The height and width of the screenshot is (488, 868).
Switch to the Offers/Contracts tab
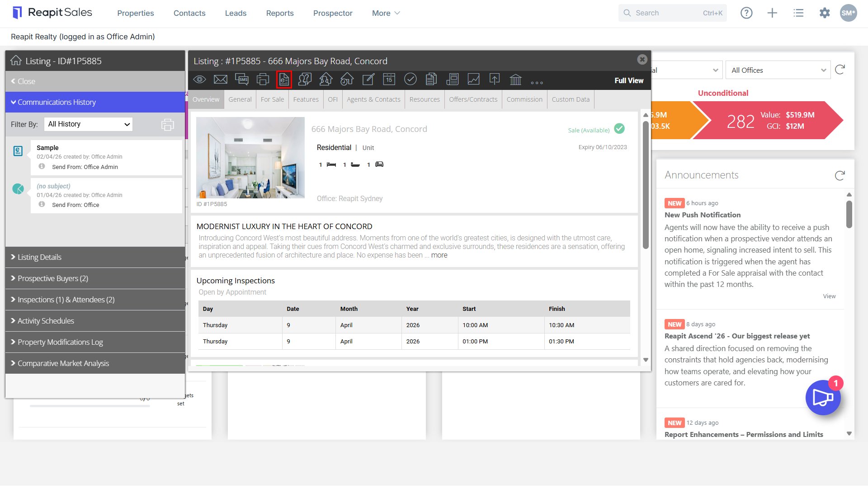(x=473, y=99)
